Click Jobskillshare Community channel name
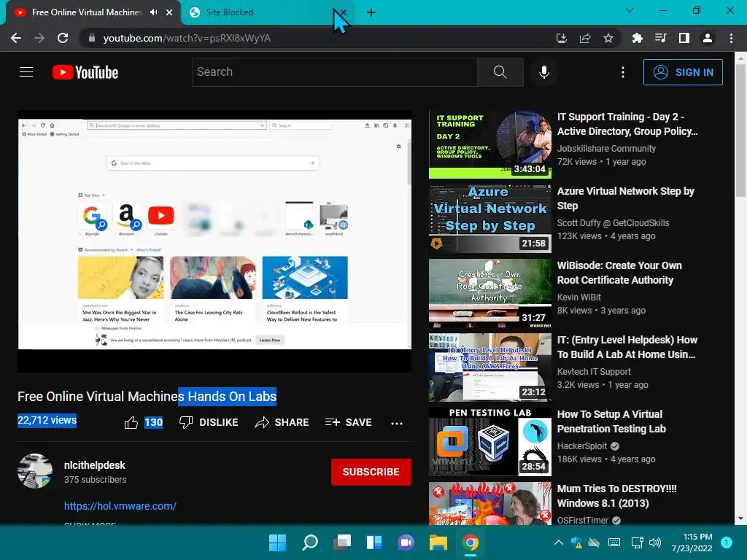747x560 pixels. point(606,149)
